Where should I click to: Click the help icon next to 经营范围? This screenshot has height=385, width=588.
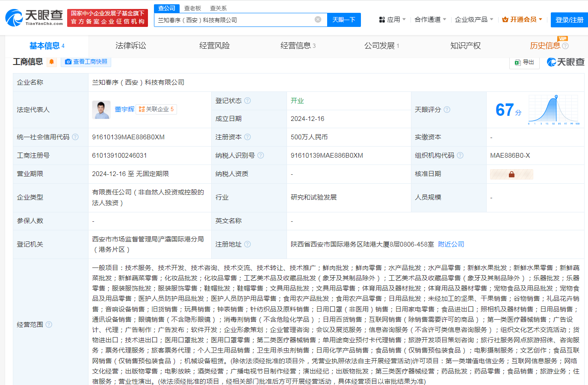pos(49,325)
